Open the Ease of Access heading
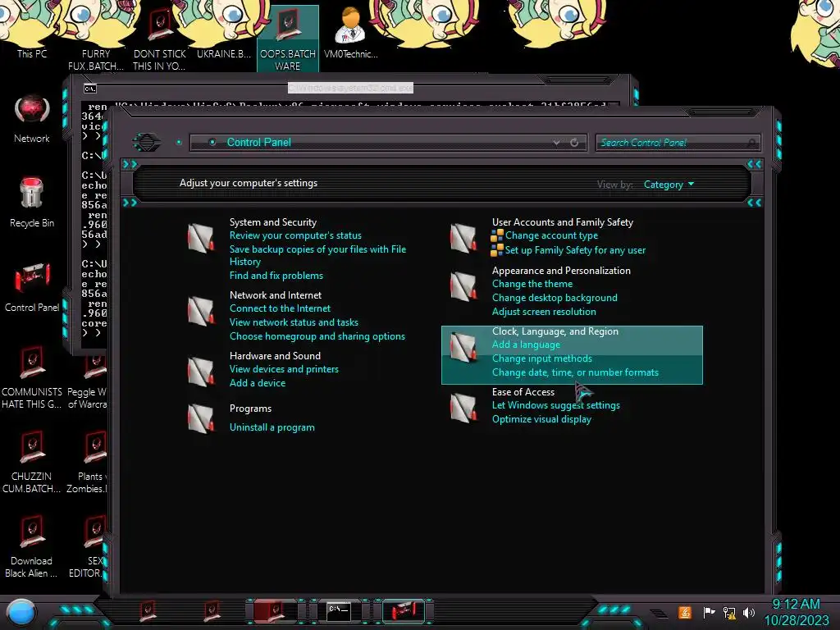This screenshot has height=630, width=840. 523,391
